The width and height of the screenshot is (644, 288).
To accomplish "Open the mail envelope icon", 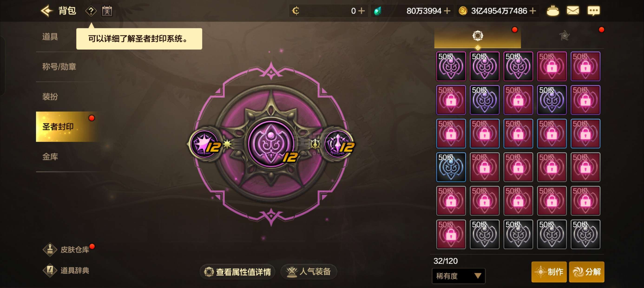I will (x=572, y=11).
